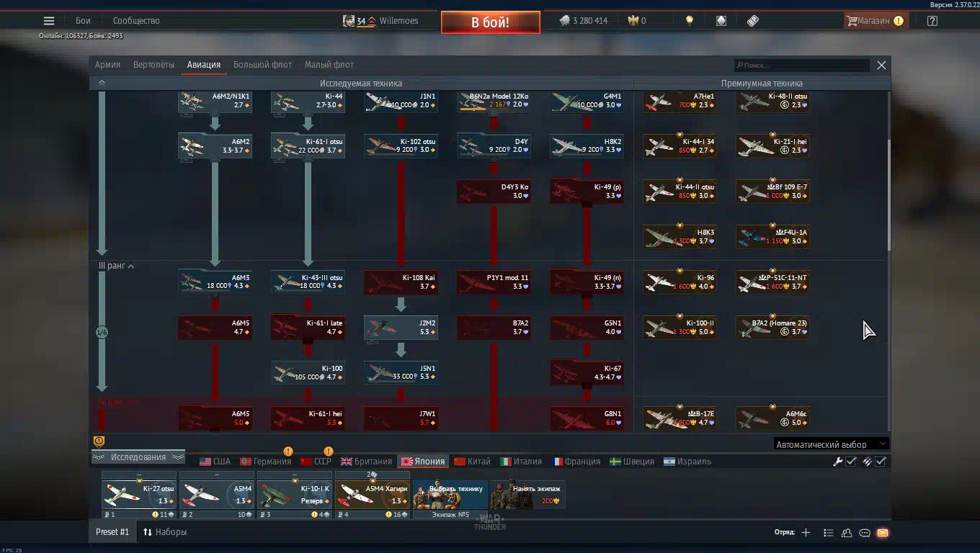Viewport: 980px width, 553px height.
Task: Open the Бои menu
Action: [83, 21]
